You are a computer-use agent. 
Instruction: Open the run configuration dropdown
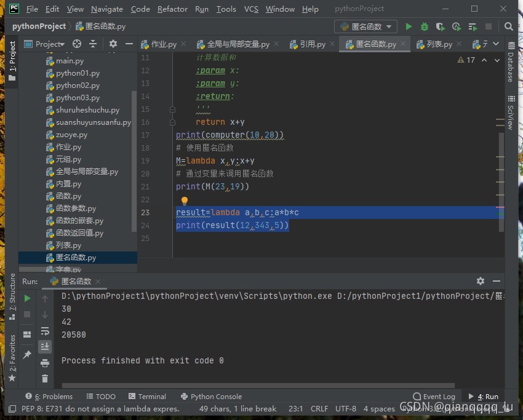(367, 26)
